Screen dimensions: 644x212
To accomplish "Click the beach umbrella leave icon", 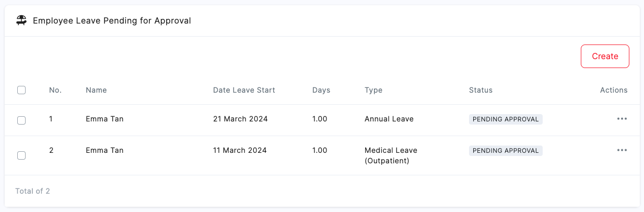I will coord(21,21).
